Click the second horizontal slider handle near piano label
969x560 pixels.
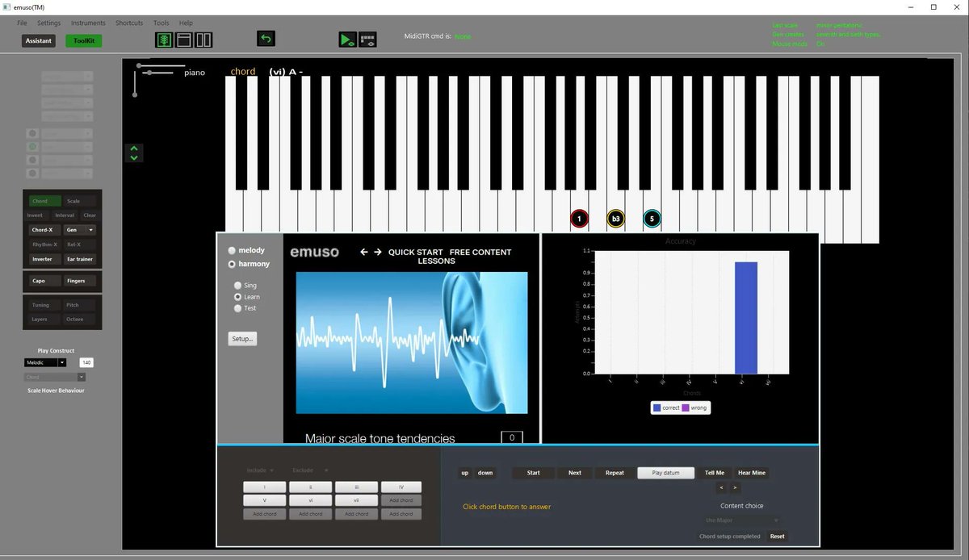(148, 73)
